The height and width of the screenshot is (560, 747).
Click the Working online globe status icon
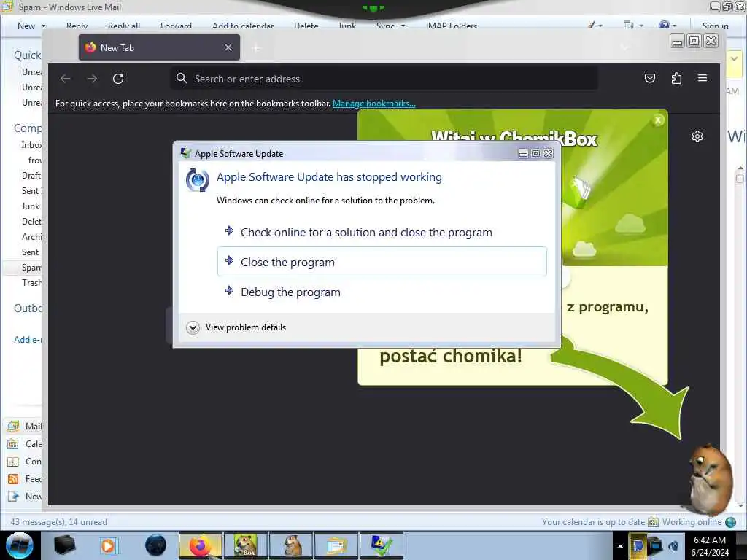click(x=730, y=522)
